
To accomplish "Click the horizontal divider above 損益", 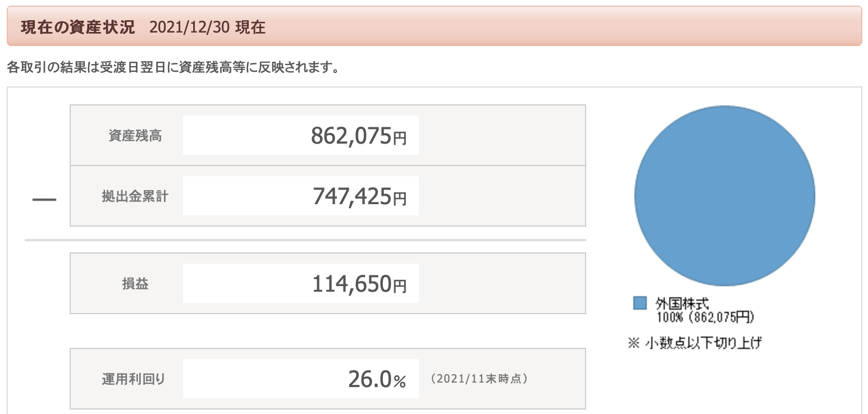I will 305,240.
